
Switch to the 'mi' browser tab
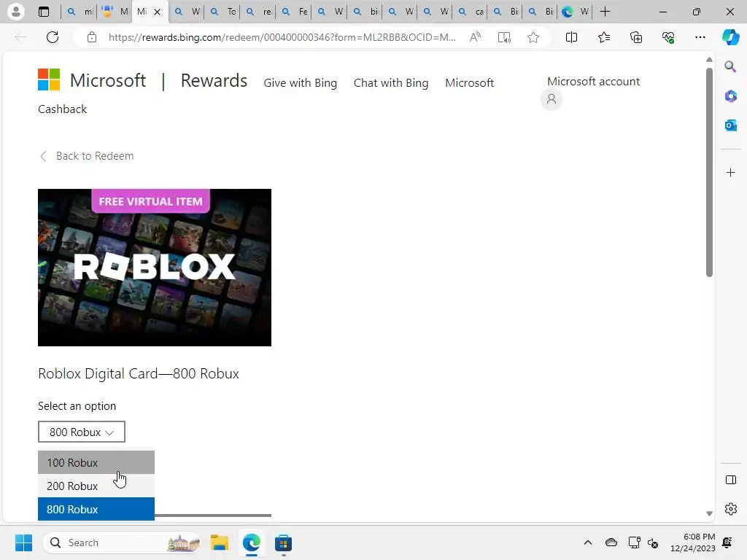click(x=79, y=12)
